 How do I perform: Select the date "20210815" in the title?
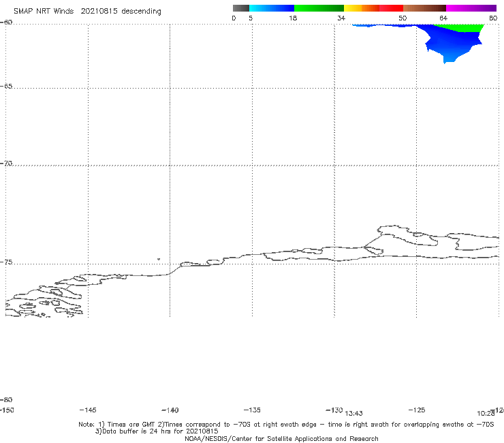click(99, 11)
